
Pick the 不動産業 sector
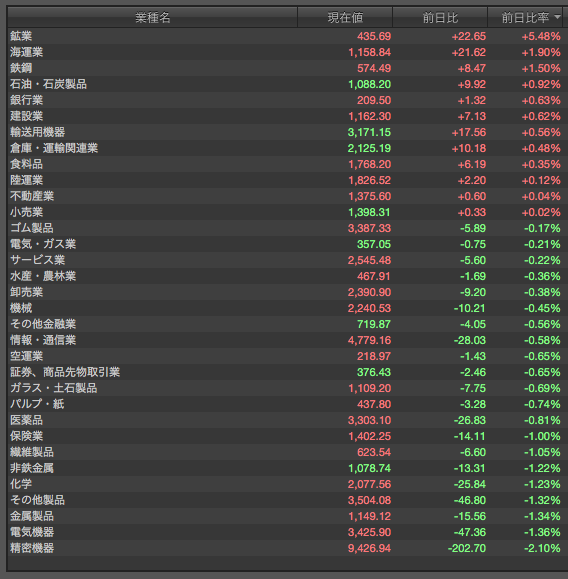click(x=32, y=196)
